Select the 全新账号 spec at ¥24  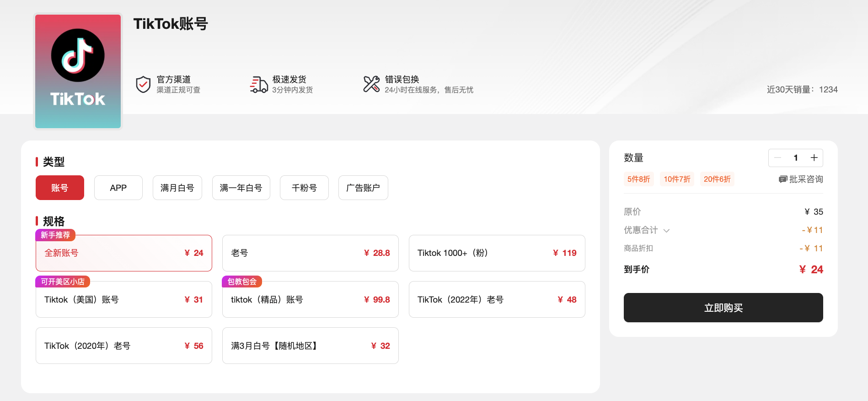123,253
